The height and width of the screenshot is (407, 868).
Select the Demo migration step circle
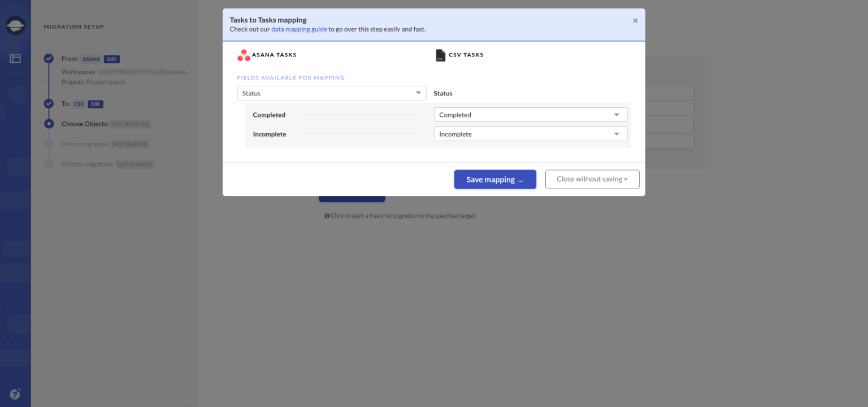click(x=49, y=144)
